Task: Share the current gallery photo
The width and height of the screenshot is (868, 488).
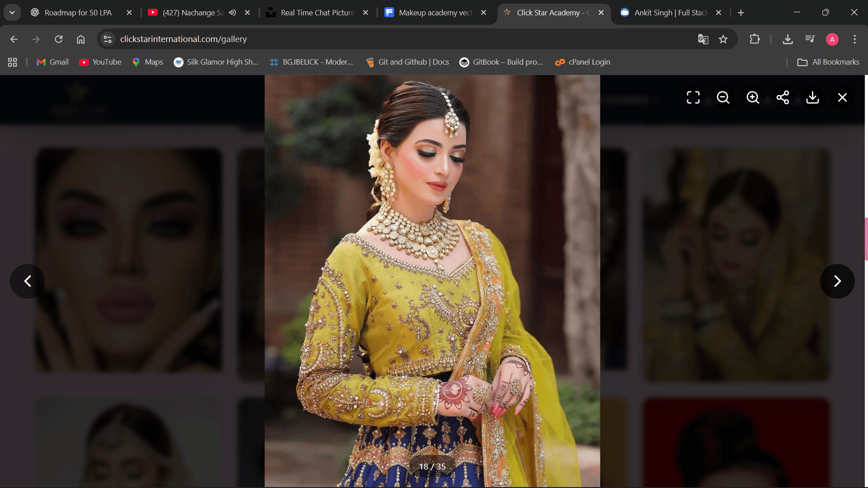Action: click(783, 98)
